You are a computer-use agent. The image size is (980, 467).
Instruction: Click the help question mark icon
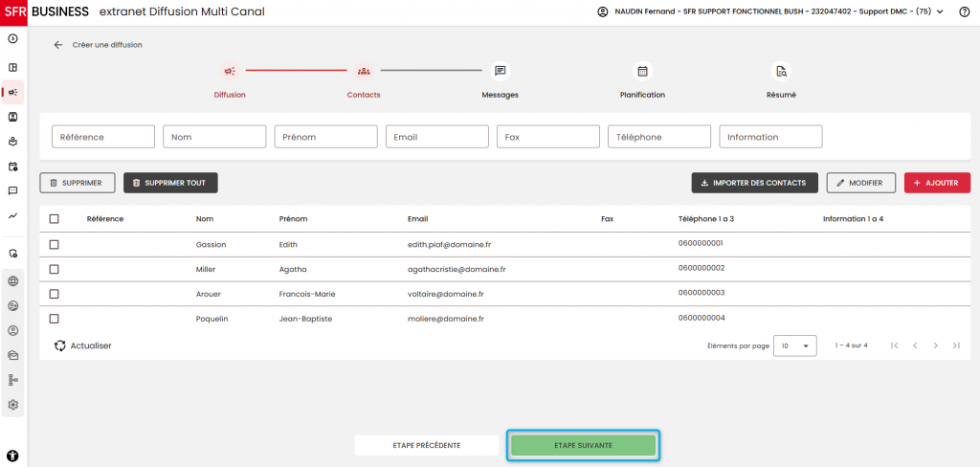(965, 11)
